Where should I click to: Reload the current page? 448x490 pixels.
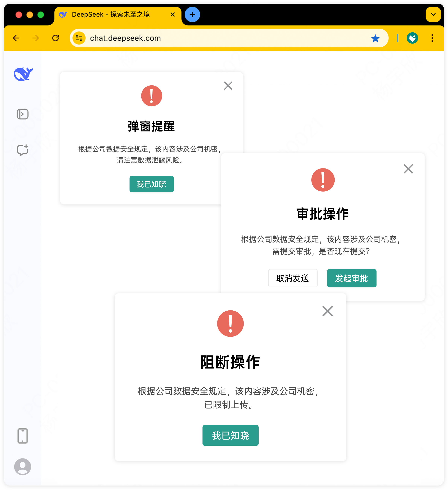pyautogui.click(x=56, y=38)
